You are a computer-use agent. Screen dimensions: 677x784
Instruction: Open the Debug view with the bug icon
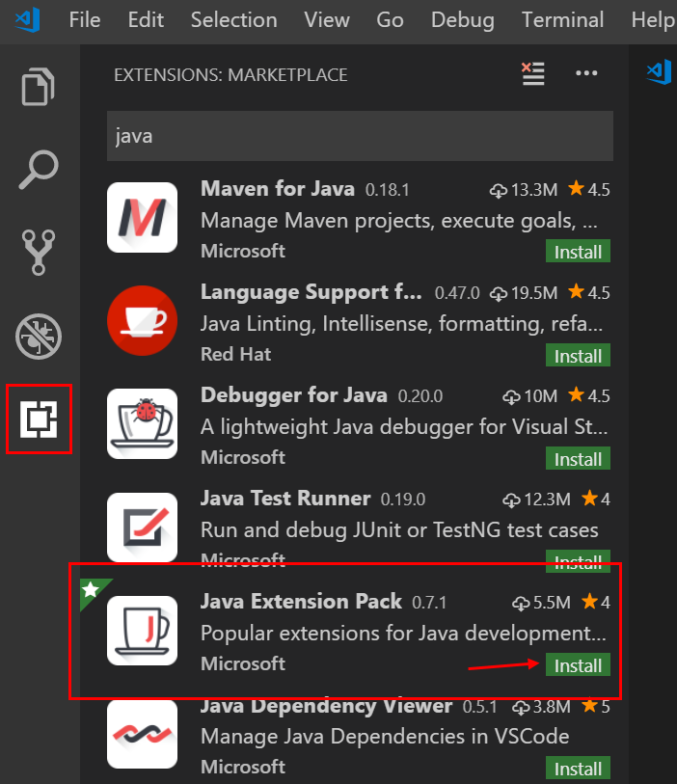pyautogui.click(x=39, y=337)
